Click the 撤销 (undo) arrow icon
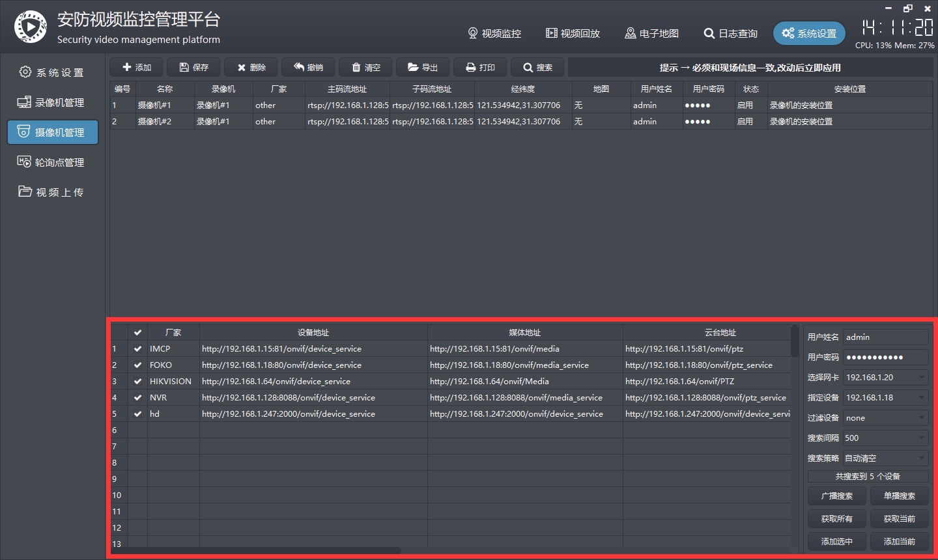The width and height of the screenshot is (938, 560). [x=299, y=67]
